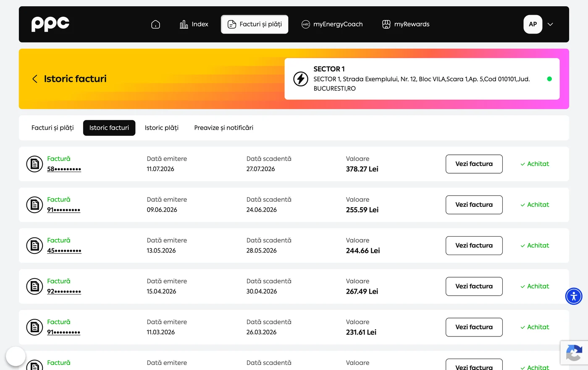Click Vezi factura for 231.61 Lei invoice
Viewport: 588px width, 370px height.
pos(474,327)
